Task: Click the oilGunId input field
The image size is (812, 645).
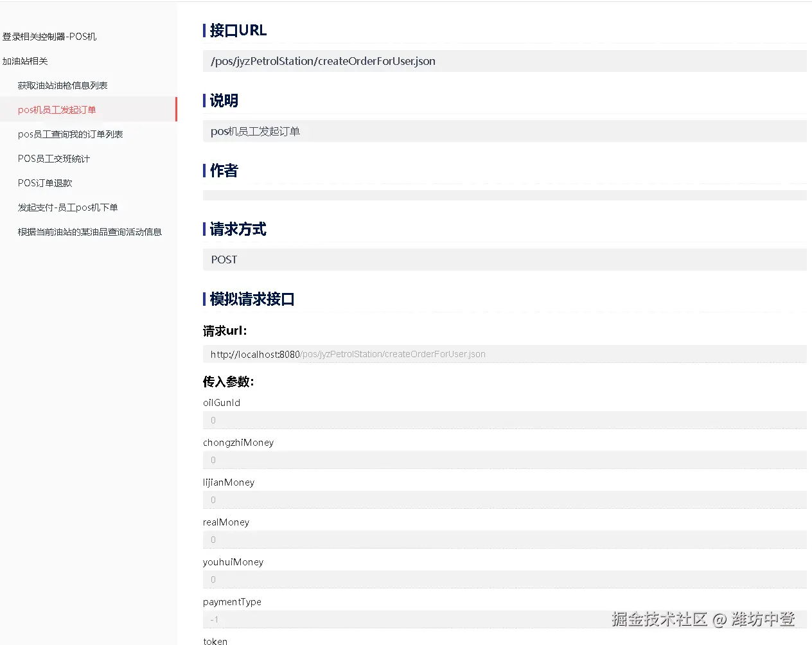Action: 505,420
